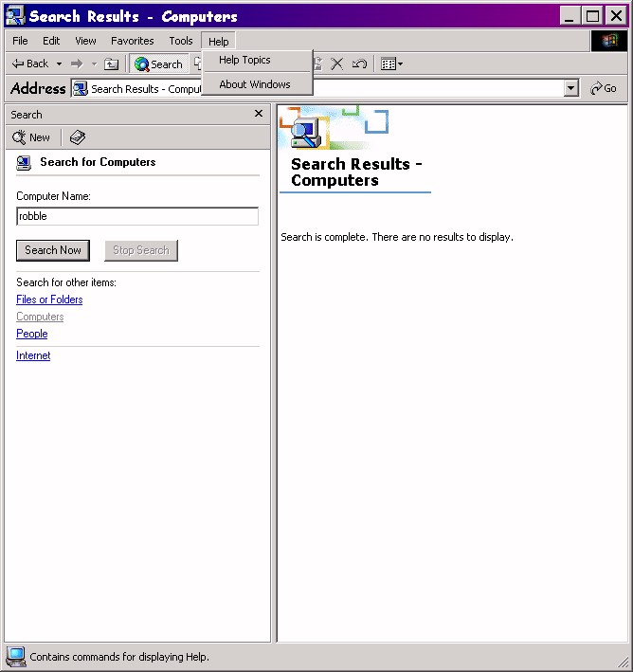Open the Files or Folders link
This screenshot has width=633, height=672.
click(x=49, y=300)
